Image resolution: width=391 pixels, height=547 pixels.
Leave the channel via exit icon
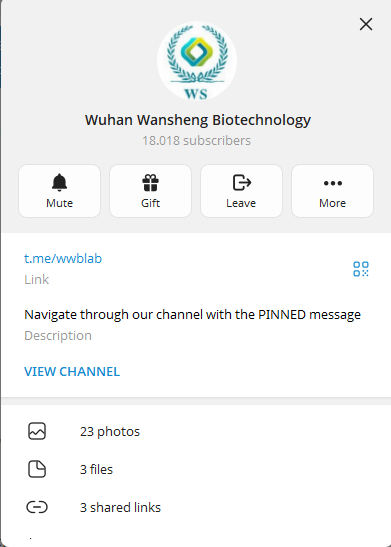point(241,191)
